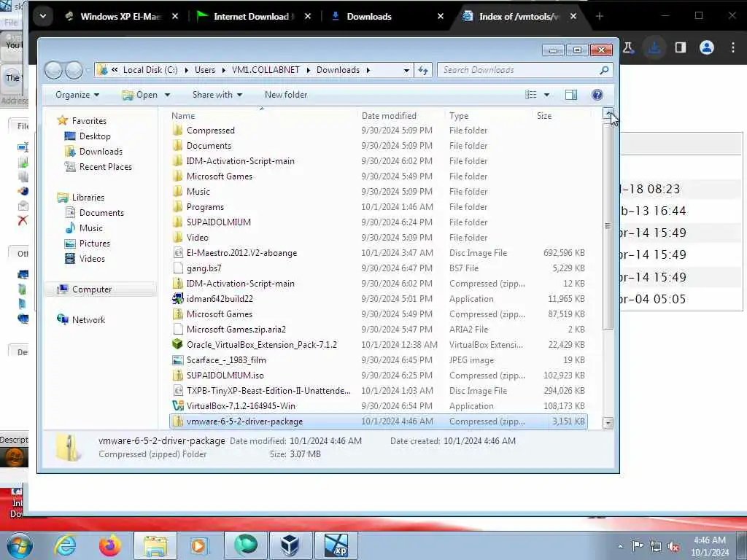Expand the address bar history dropdown

click(406, 71)
